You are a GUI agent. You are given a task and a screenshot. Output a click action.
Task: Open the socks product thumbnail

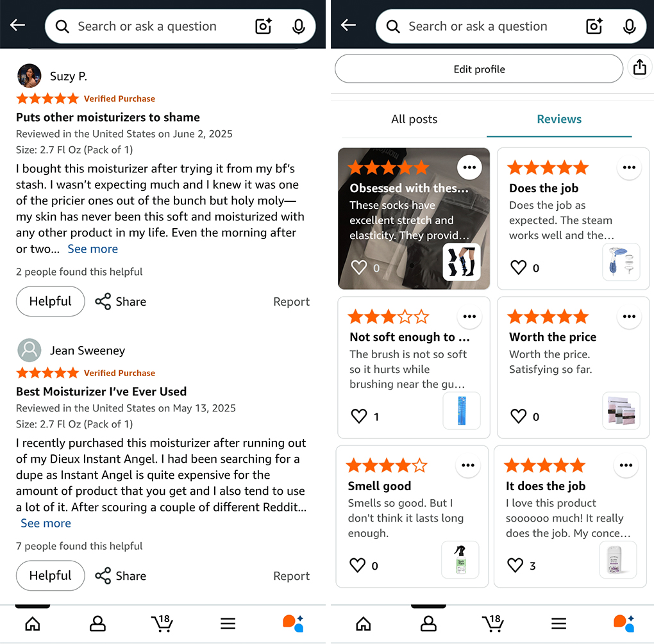click(x=461, y=262)
